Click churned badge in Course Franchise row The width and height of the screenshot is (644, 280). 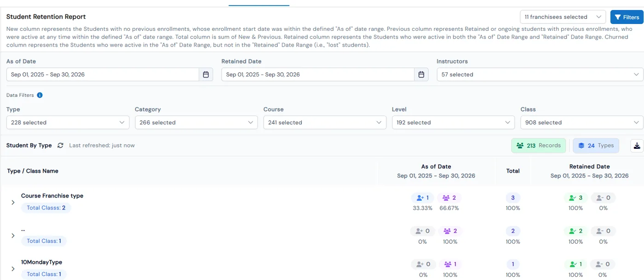coord(603,198)
